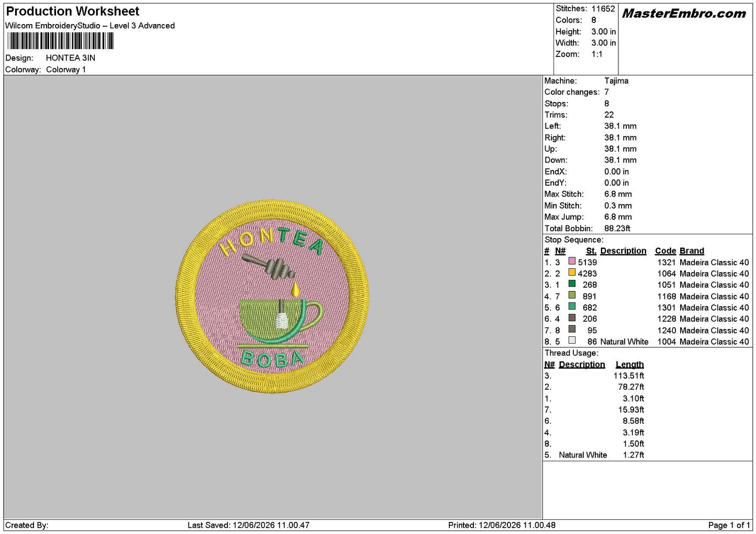756x534 pixels.
Task: Click thread code 1004
Action: click(x=667, y=342)
